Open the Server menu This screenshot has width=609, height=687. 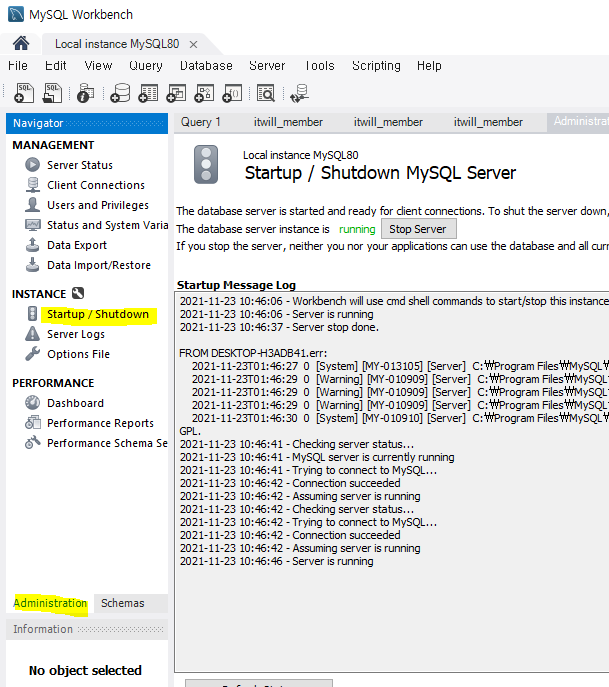267,66
